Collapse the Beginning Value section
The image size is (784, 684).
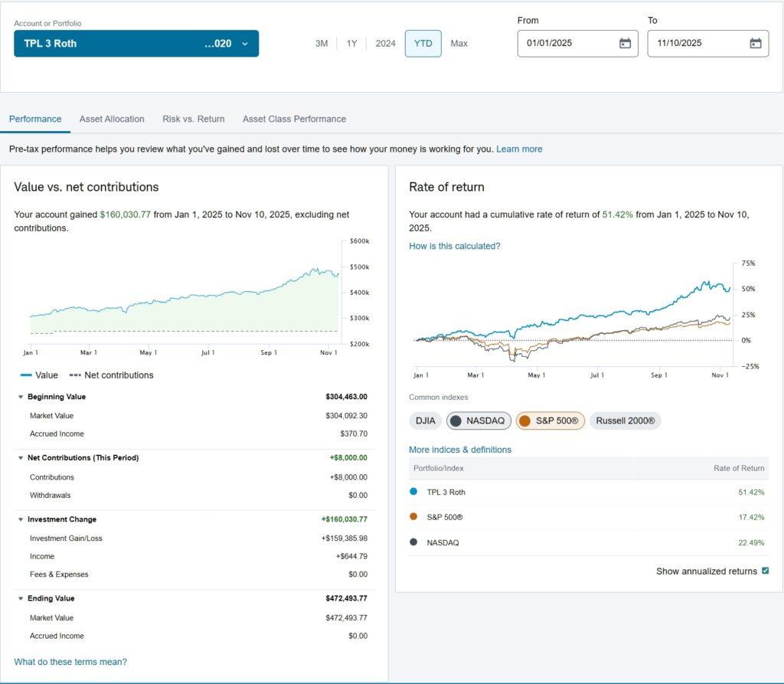pyautogui.click(x=21, y=397)
